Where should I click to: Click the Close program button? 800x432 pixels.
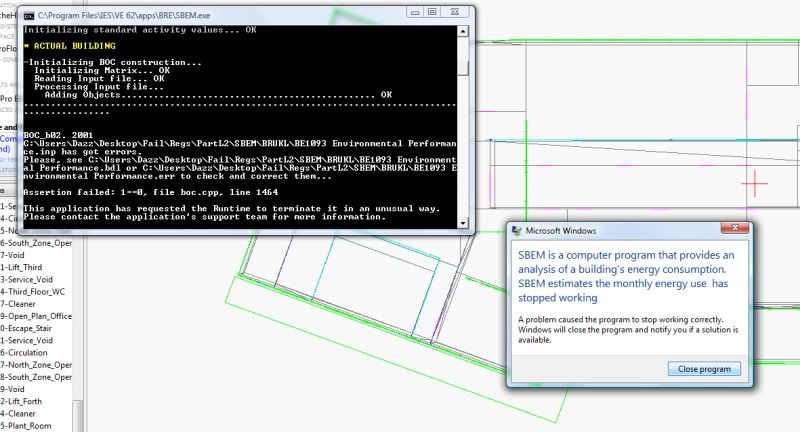704,369
